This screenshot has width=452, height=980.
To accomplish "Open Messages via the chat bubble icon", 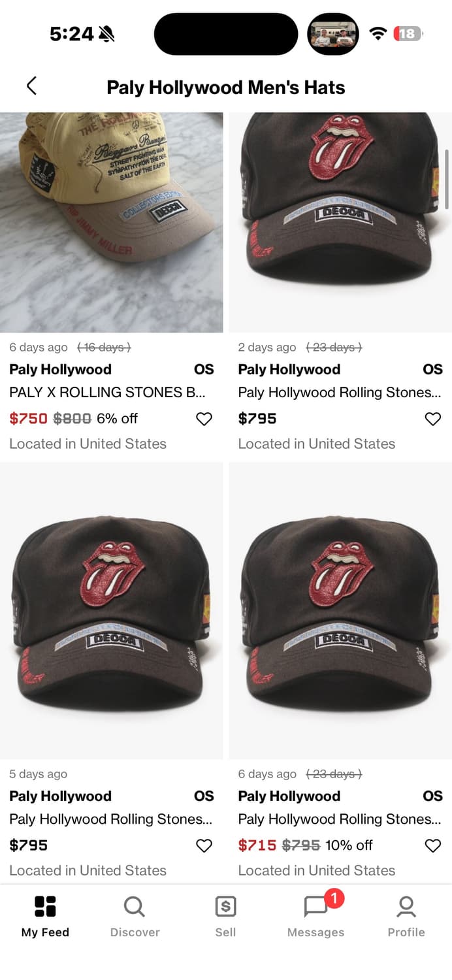I will 315,907.
